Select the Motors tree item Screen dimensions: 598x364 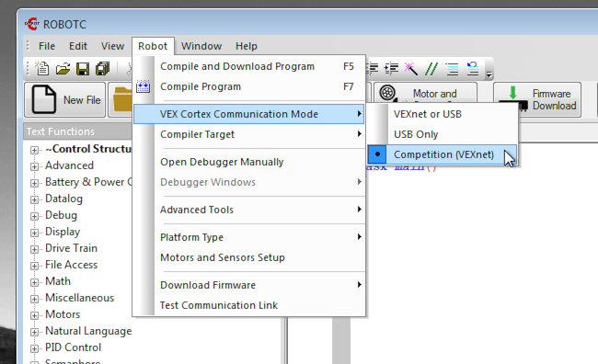pos(63,314)
